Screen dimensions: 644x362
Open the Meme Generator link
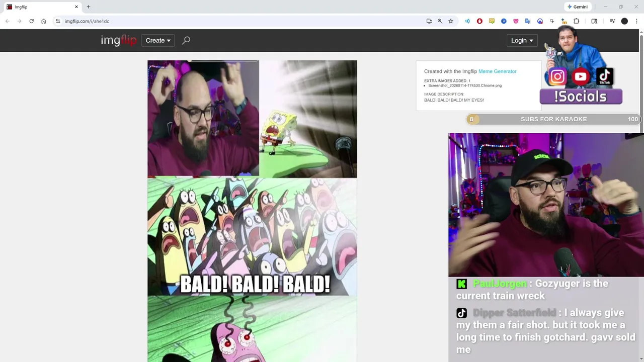(x=497, y=71)
